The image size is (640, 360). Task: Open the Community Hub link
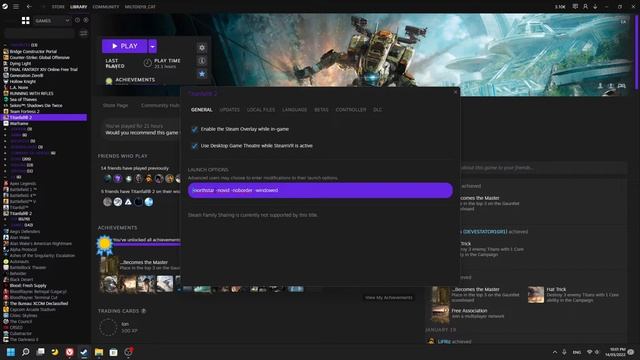160,105
